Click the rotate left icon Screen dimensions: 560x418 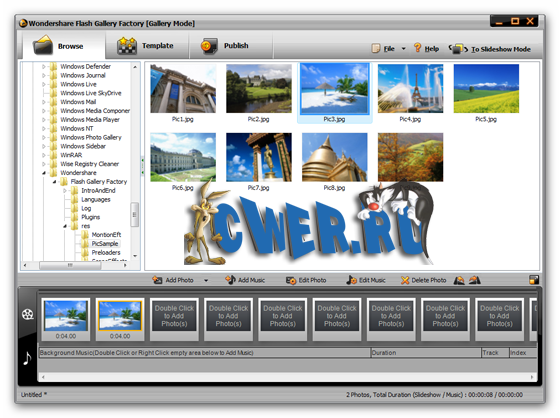point(459,280)
